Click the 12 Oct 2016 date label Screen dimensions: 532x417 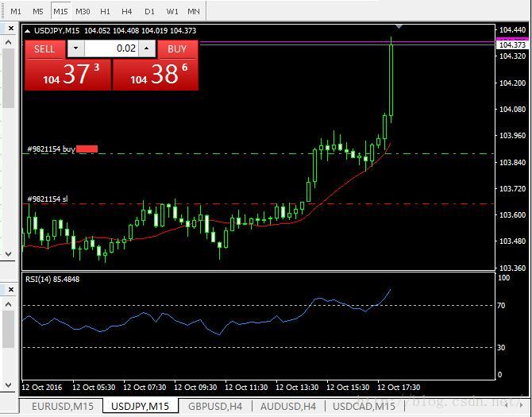(x=42, y=387)
